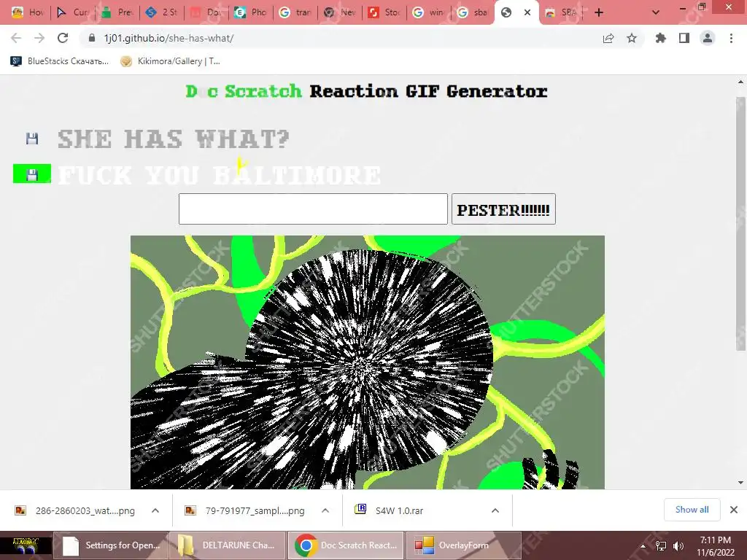Close the active browser tab
This screenshot has width=747, height=560.
527,12
